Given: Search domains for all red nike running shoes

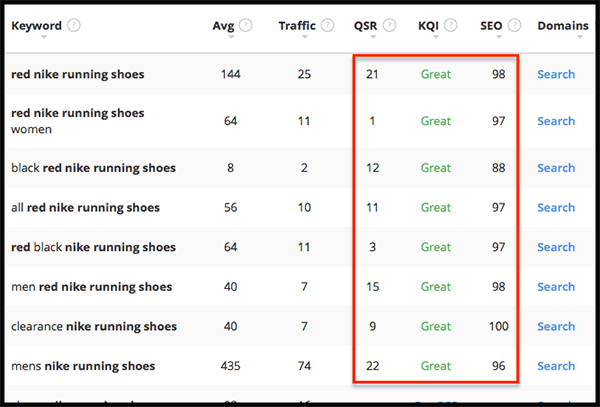Looking at the screenshot, I should 556,208.
